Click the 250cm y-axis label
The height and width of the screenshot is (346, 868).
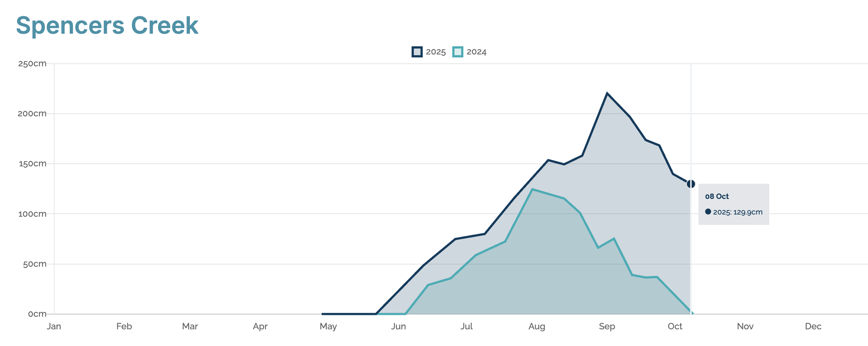click(x=32, y=64)
